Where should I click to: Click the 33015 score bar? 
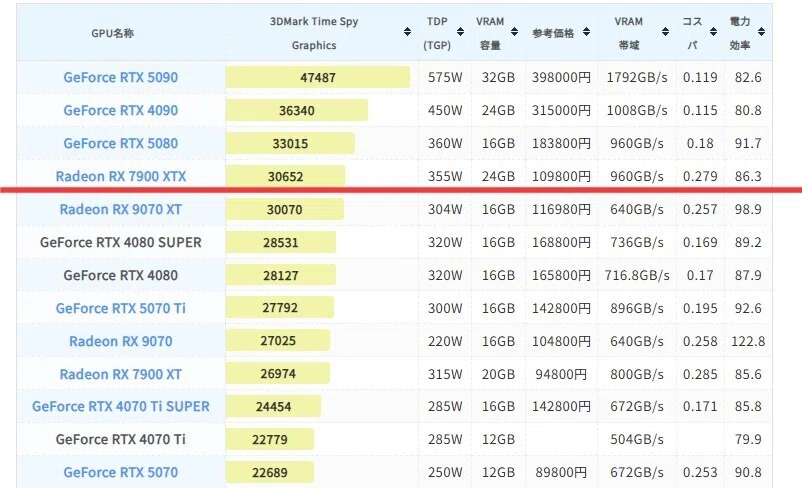290,143
